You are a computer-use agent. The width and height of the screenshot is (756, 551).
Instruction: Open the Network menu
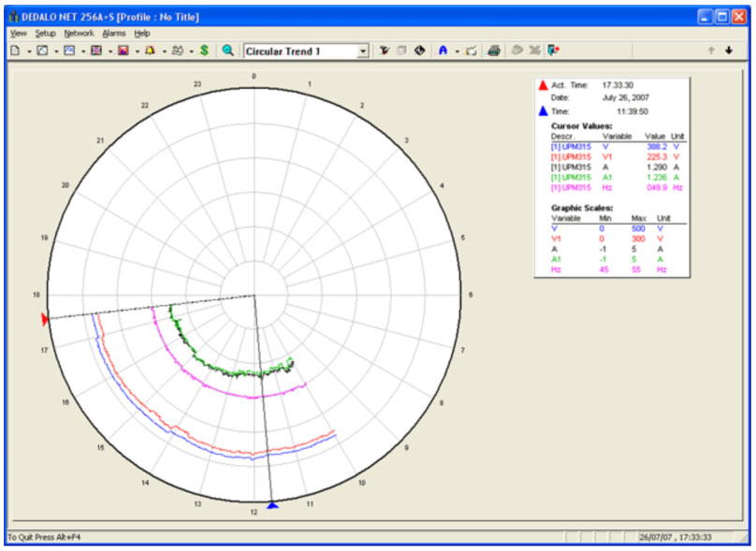tap(80, 33)
